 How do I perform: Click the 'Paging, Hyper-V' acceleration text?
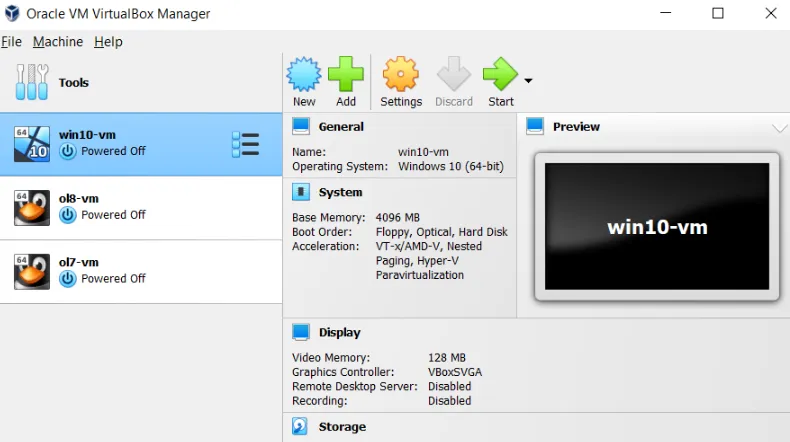[x=417, y=261]
